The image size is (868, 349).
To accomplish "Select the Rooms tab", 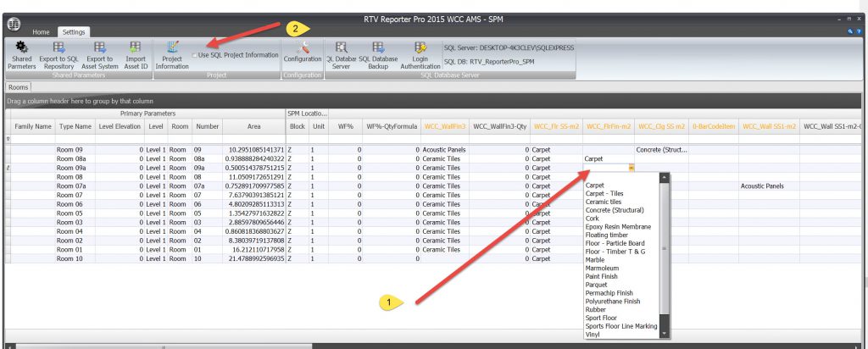I will 19,86.
